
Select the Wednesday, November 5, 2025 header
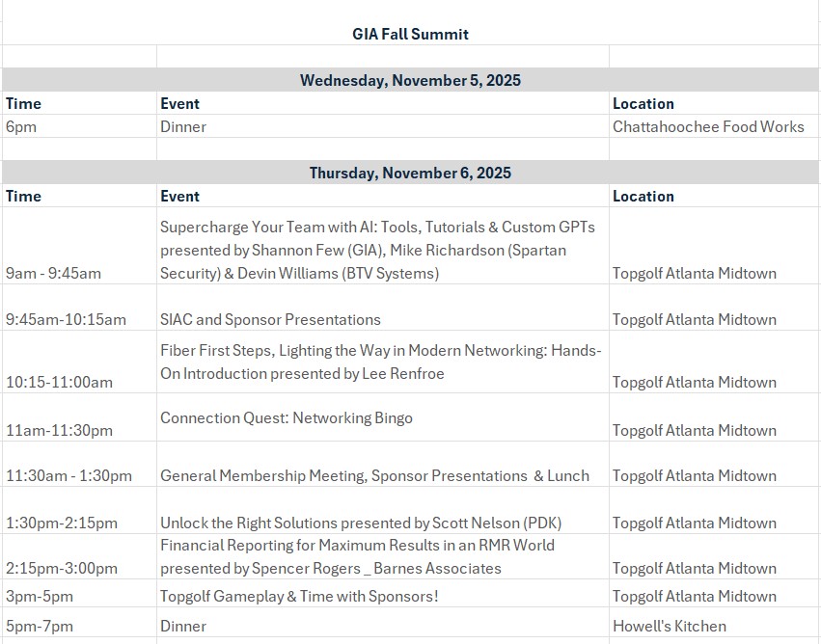click(410, 80)
